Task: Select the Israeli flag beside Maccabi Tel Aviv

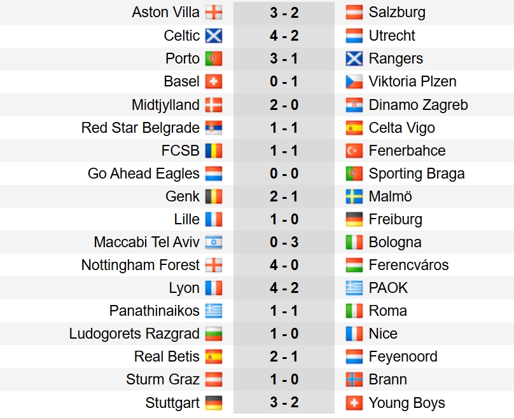Action: [x=214, y=242]
